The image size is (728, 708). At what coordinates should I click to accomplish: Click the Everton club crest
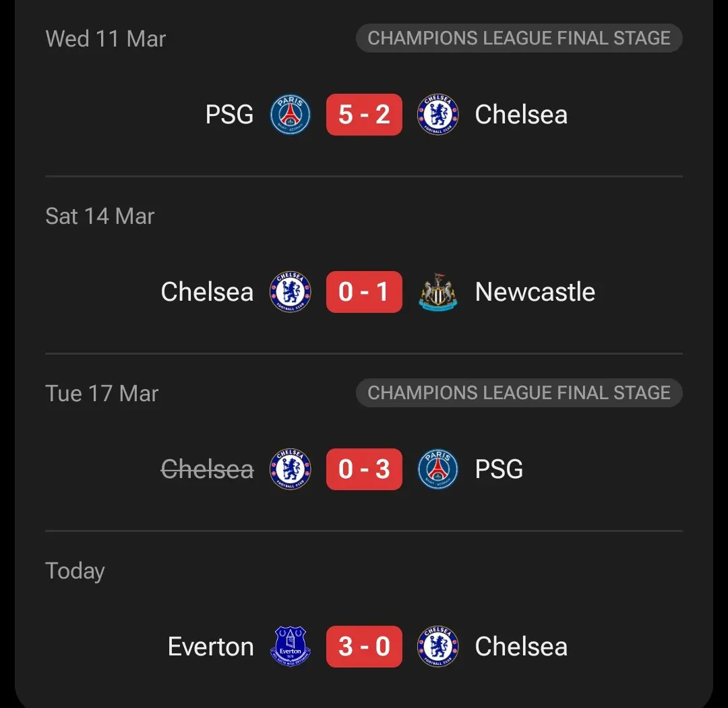290,647
